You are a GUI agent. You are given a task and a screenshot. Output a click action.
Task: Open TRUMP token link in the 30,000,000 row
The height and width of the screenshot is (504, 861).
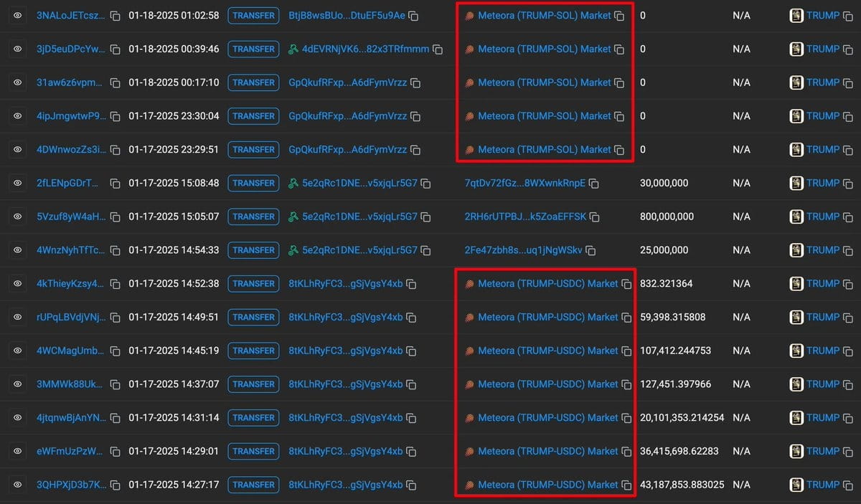[823, 183]
